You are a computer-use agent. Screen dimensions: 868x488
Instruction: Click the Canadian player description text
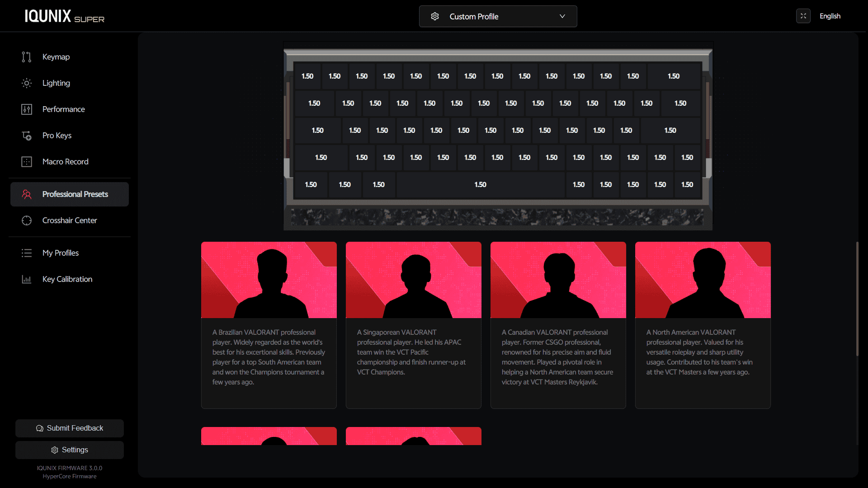pyautogui.click(x=557, y=357)
